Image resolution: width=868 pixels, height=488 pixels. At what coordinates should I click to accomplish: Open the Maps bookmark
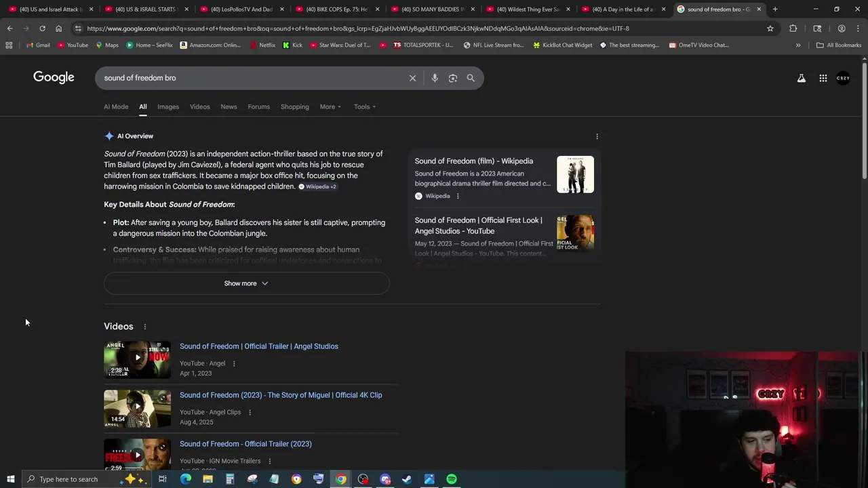(107, 45)
